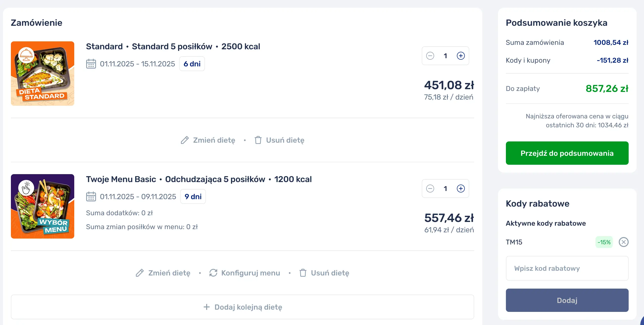Open the Dieta Standard thumbnail image

pyautogui.click(x=43, y=74)
